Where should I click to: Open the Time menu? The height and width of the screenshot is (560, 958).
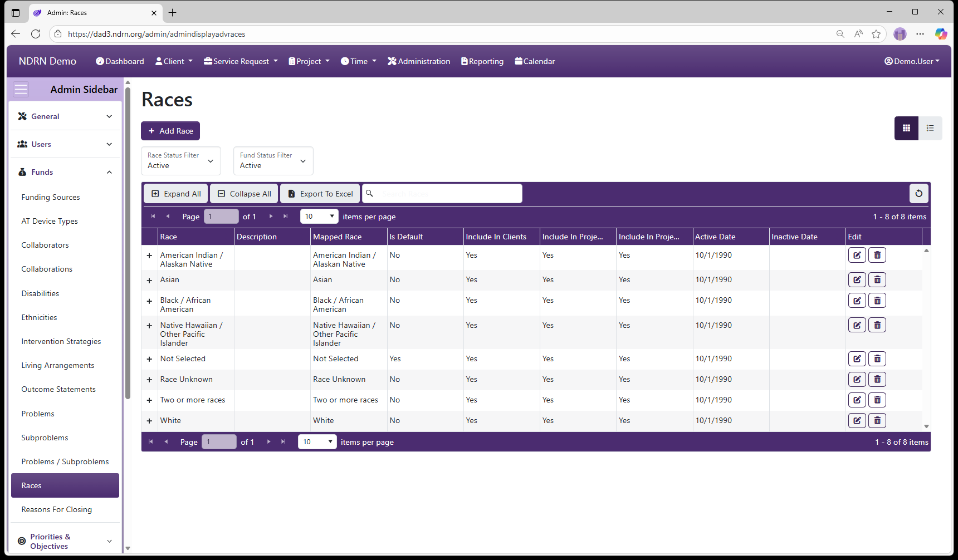click(x=359, y=61)
